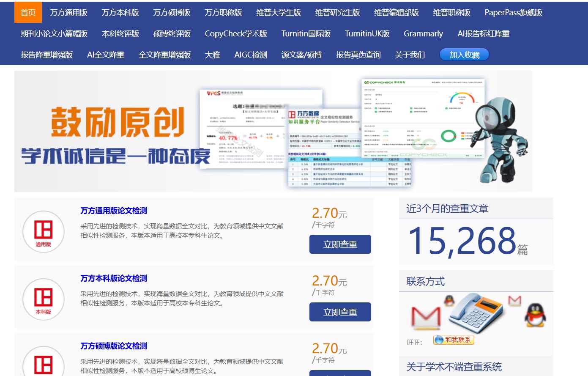Click the 加入收藏 button
This screenshot has width=588, height=376.
[464, 55]
